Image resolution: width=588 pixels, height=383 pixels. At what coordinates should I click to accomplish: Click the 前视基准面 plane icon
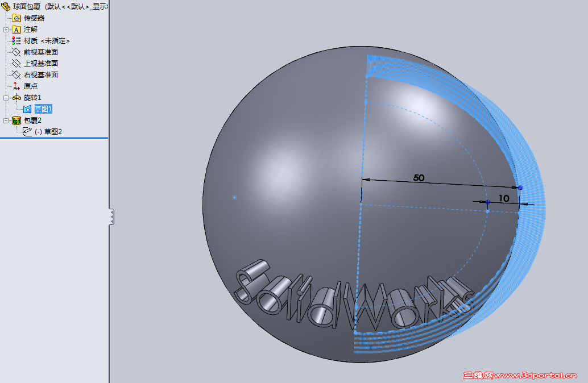[x=16, y=52]
